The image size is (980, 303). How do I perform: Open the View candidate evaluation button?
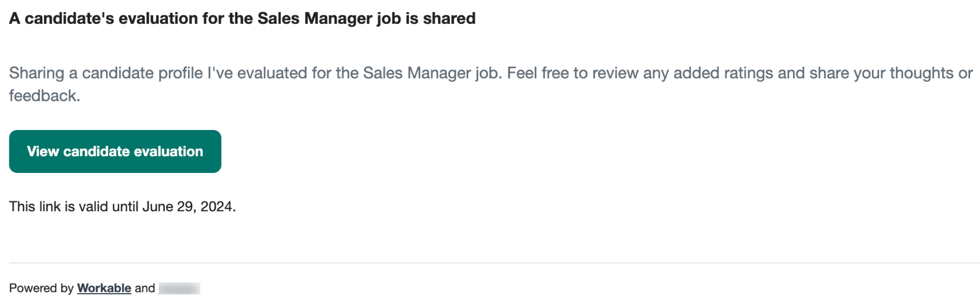[x=115, y=151]
